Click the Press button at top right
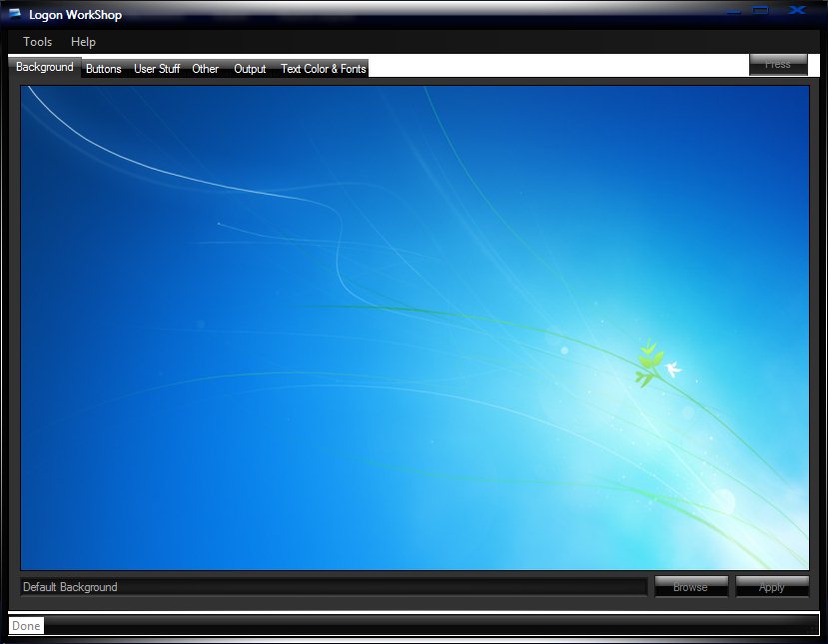 coord(778,64)
